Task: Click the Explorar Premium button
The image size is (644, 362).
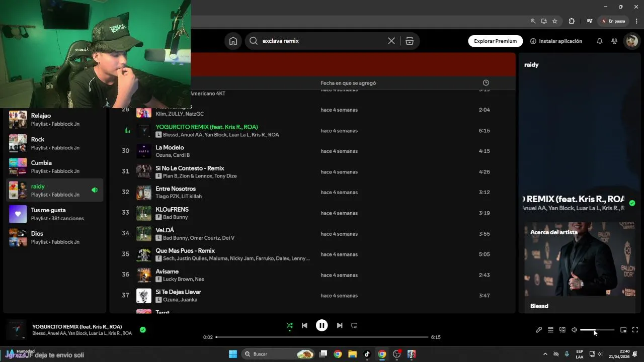Action: tap(495, 41)
